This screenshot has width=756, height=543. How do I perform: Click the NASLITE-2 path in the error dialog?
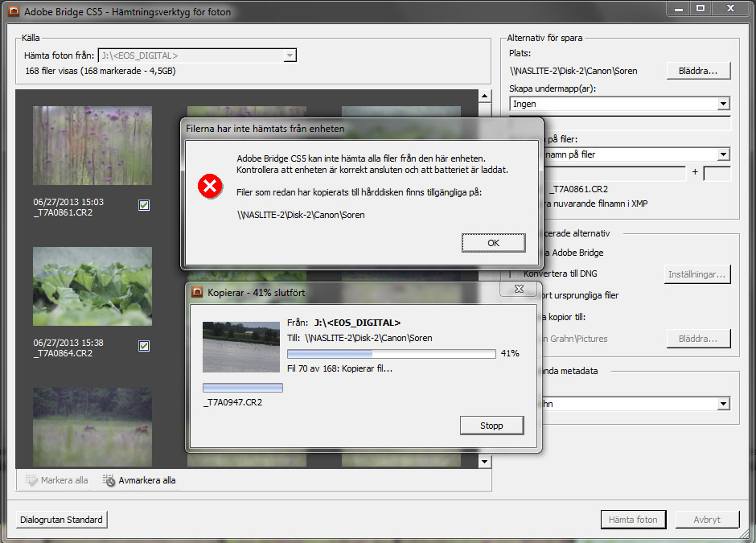(301, 215)
